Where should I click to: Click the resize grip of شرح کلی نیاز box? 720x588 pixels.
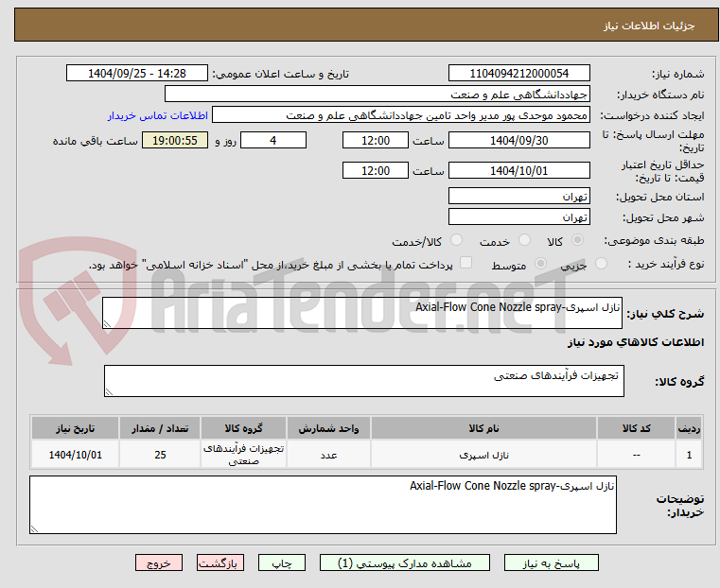(x=107, y=324)
